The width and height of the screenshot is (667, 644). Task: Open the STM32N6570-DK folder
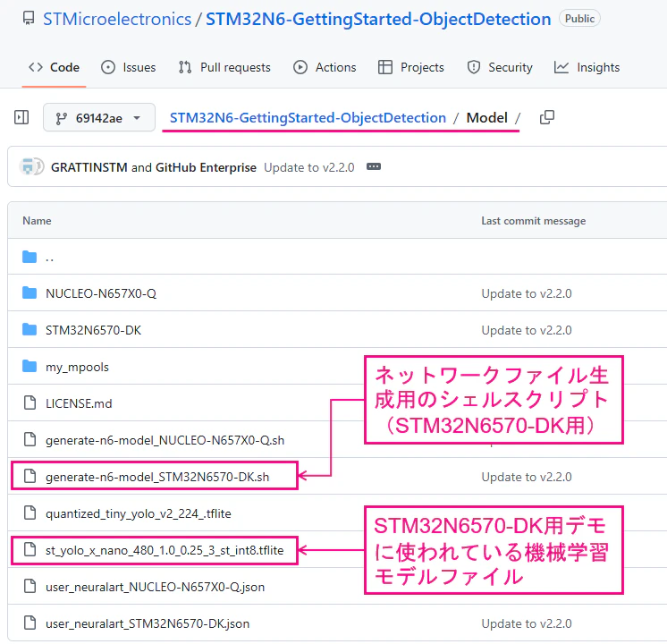pyautogui.click(x=93, y=330)
